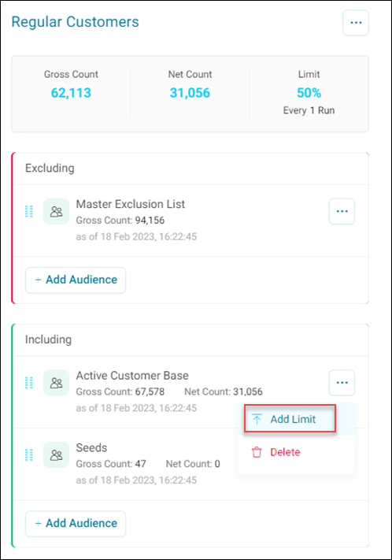Click the Seeds row drag handle
The width and height of the screenshot is (392, 560).
point(29,455)
